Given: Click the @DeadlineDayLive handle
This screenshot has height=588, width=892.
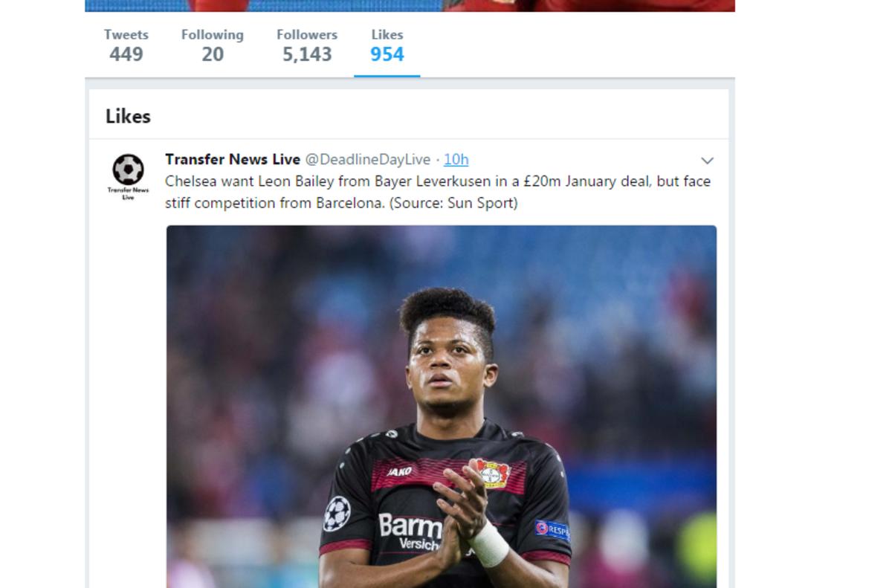Looking at the screenshot, I should pyautogui.click(x=368, y=160).
